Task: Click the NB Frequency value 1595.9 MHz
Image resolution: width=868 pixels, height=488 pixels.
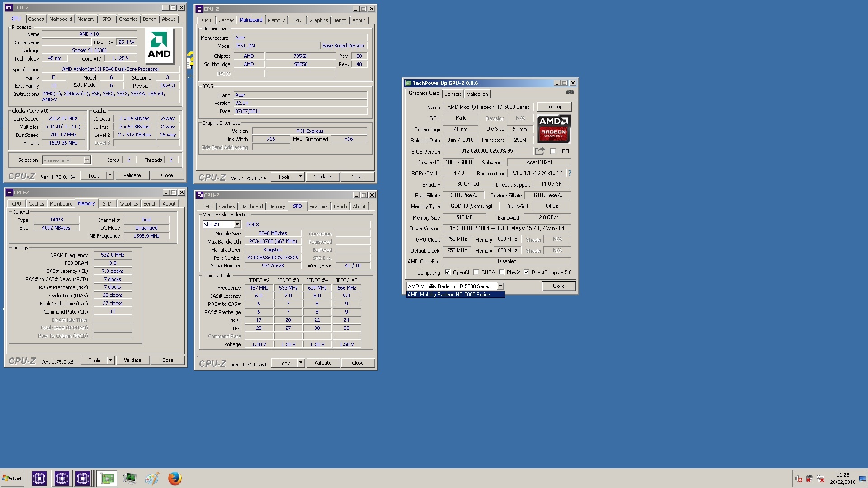Action: tap(146, 236)
